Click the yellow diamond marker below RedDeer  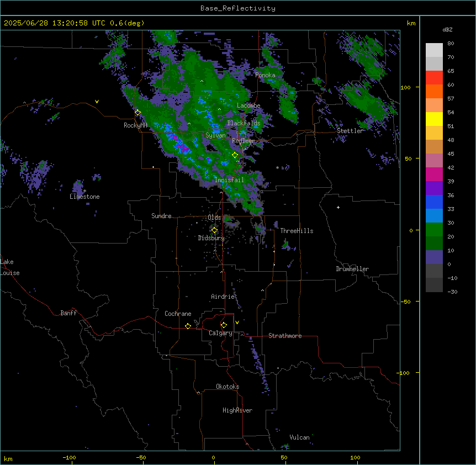click(235, 155)
